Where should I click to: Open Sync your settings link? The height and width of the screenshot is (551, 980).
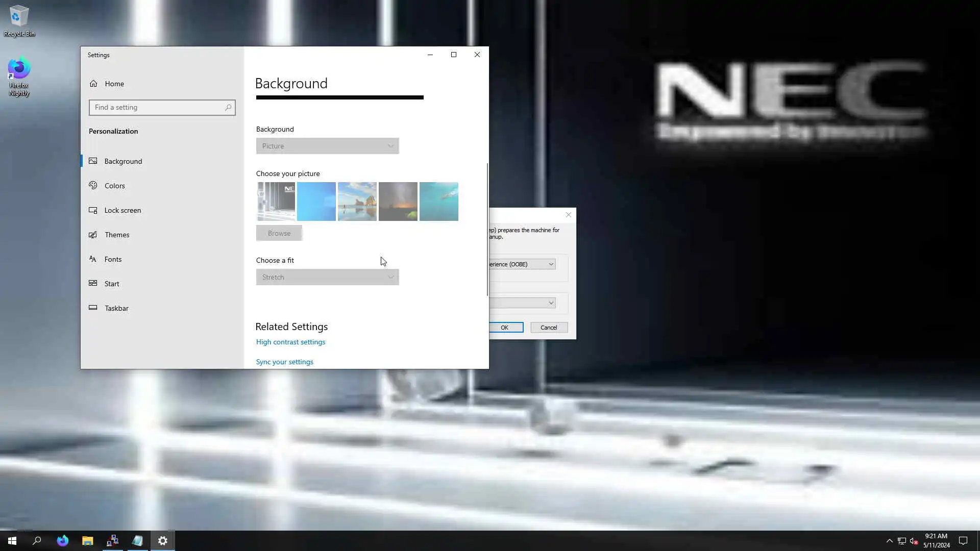point(284,362)
